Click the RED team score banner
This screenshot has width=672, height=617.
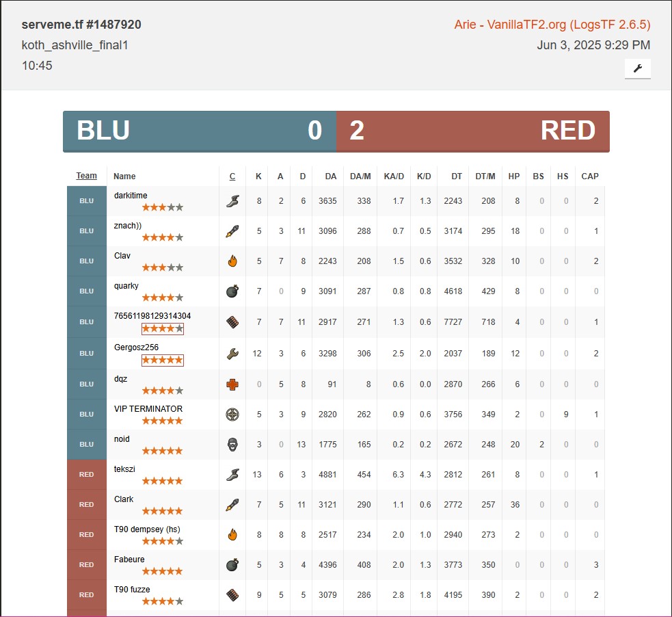click(472, 131)
